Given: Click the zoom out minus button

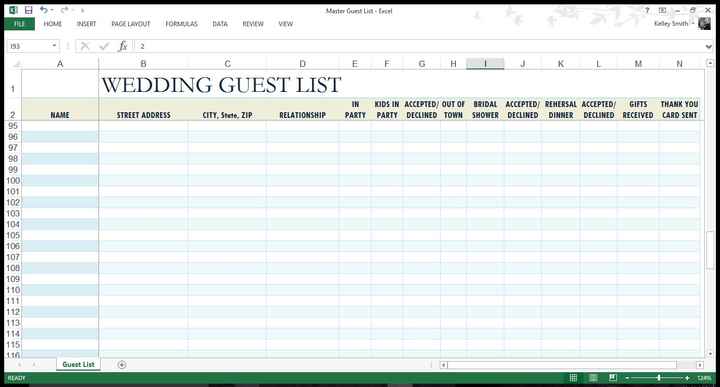Looking at the screenshot, I should coord(627,378).
